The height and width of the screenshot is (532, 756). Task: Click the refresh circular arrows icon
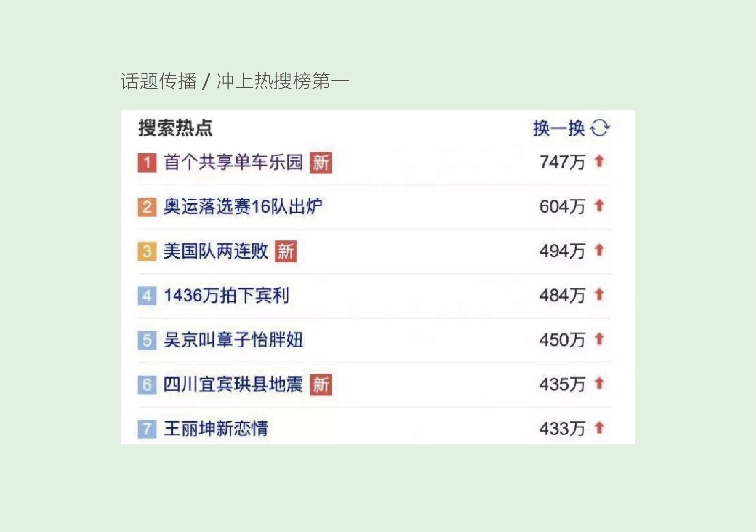[600, 128]
